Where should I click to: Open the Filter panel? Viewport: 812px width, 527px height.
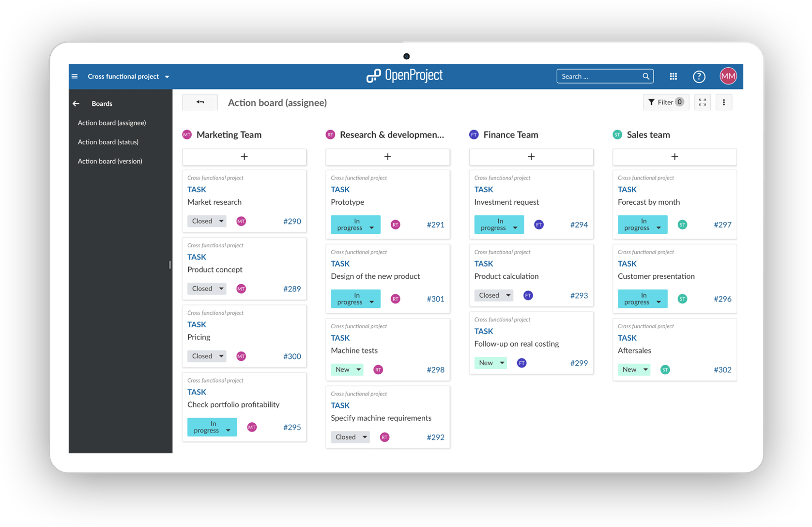pos(666,102)
